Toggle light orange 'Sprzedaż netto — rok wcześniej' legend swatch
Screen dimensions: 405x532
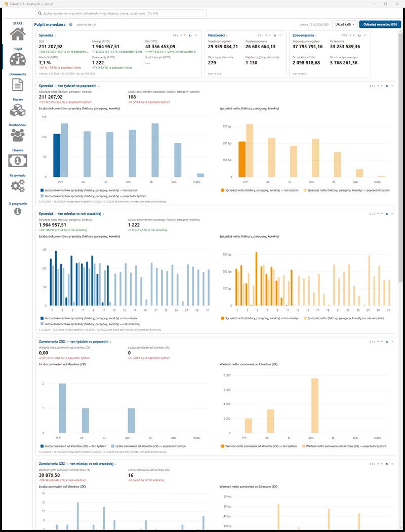(x=305, y=318)
